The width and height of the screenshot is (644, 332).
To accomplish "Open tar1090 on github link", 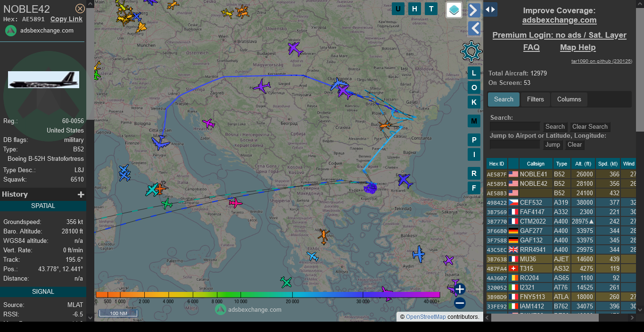I will pyautogui.click(x=602, y=61).
